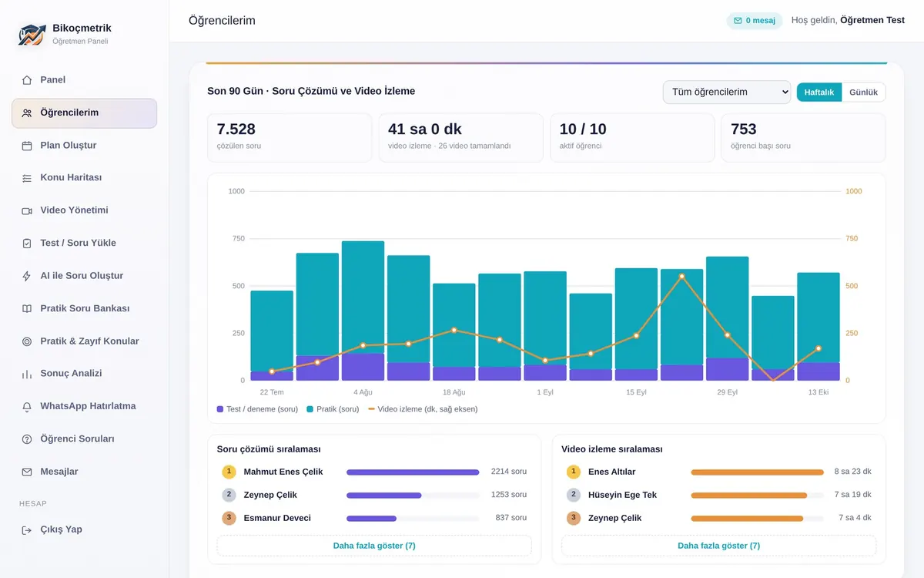Click the 7.528 çözülen soru stat card

pos(290,138)
